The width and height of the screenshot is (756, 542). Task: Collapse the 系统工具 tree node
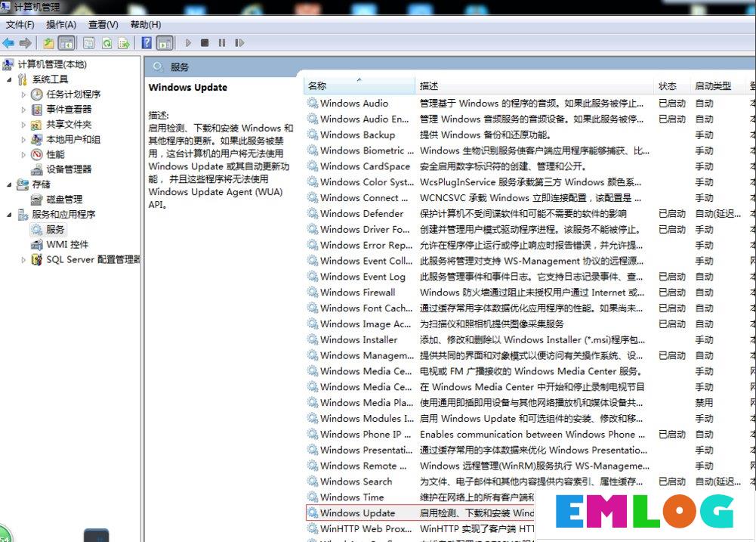[x=9, y=79]
